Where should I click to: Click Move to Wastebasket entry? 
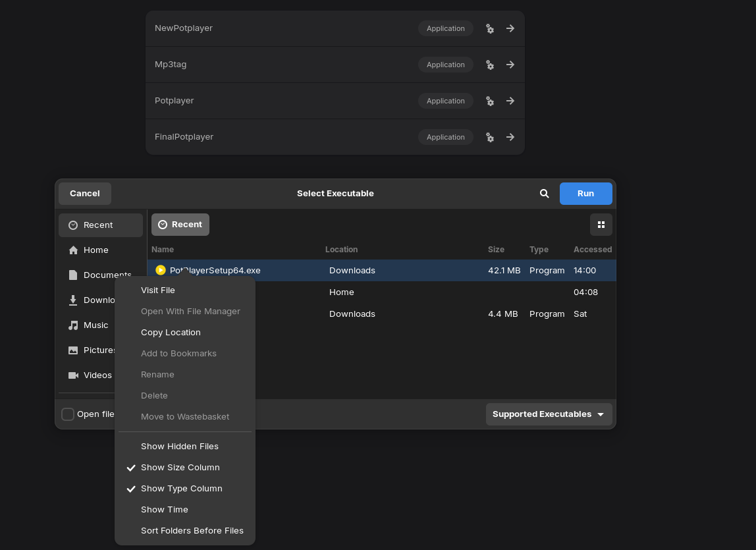tap(184, 417)
